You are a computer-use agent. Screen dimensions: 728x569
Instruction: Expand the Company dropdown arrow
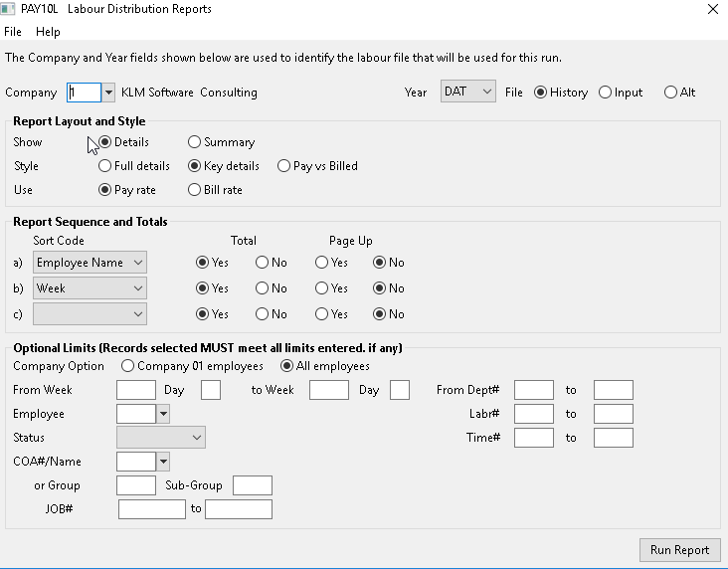point(108,93)
